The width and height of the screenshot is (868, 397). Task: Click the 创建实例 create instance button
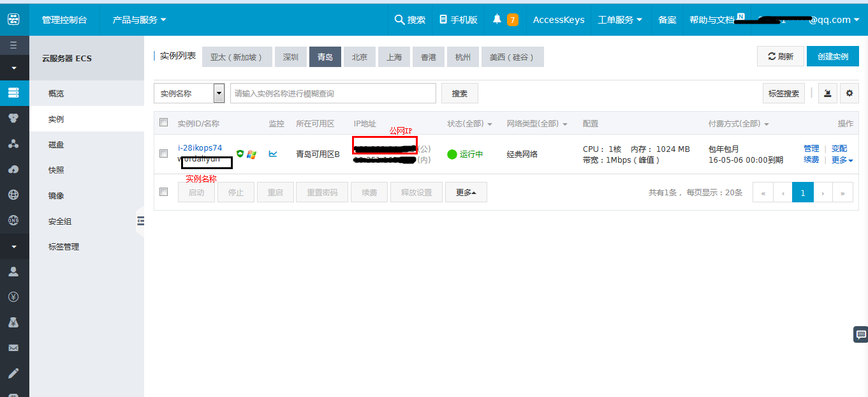pyautogui.click(x=833, y=56)
